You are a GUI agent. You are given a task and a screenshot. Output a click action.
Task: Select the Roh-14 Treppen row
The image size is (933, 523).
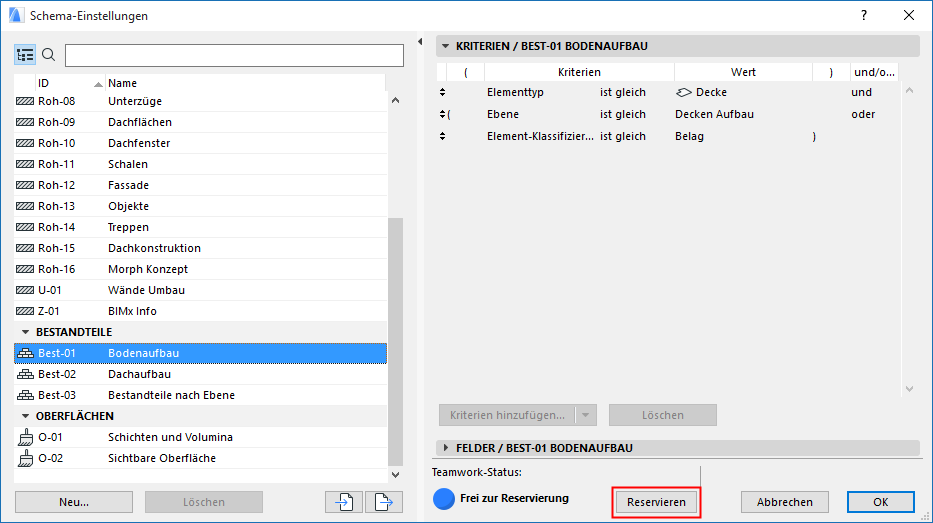201,227
